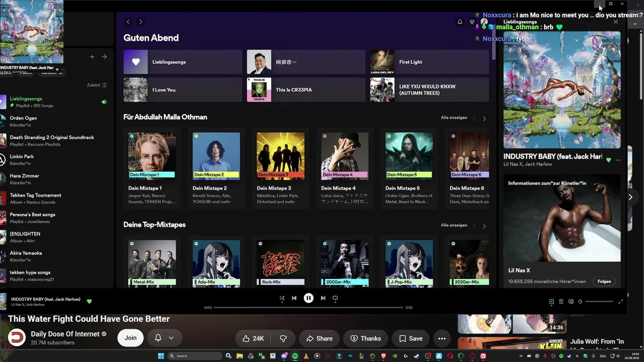Go forward with the right navigation arrow

click(140, 22)
